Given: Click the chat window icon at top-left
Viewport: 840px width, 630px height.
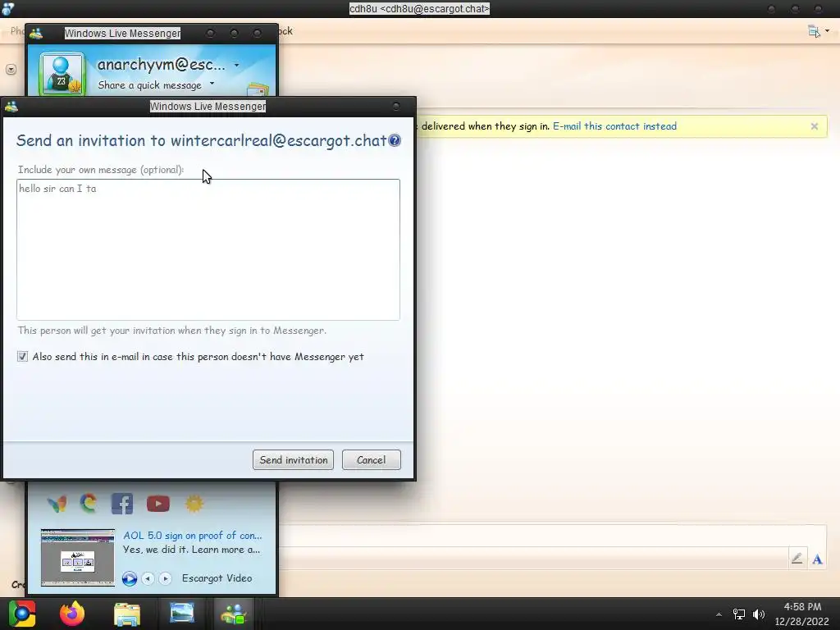Looking at the screenshot, I should [x=7, y=8].
